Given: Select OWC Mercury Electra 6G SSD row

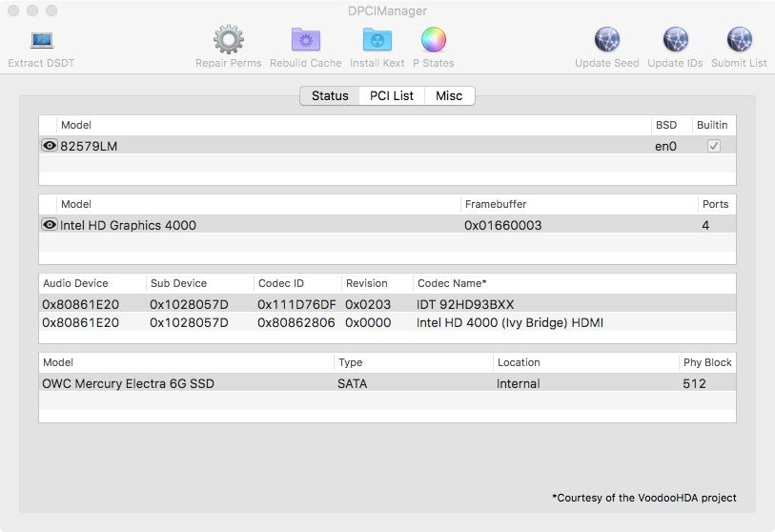Looking at the screenshot, I should coord(387,383).
